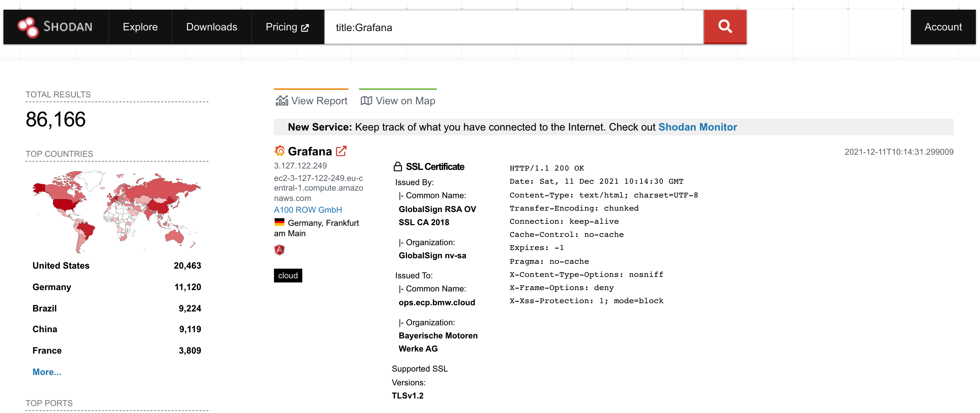Click the Angular technology badge icon

pos(279,250)
